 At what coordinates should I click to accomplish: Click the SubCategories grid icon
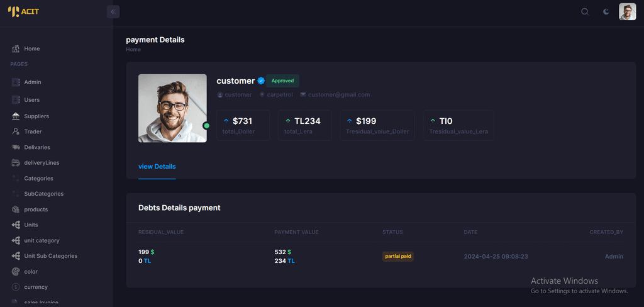tap(16, 194)
